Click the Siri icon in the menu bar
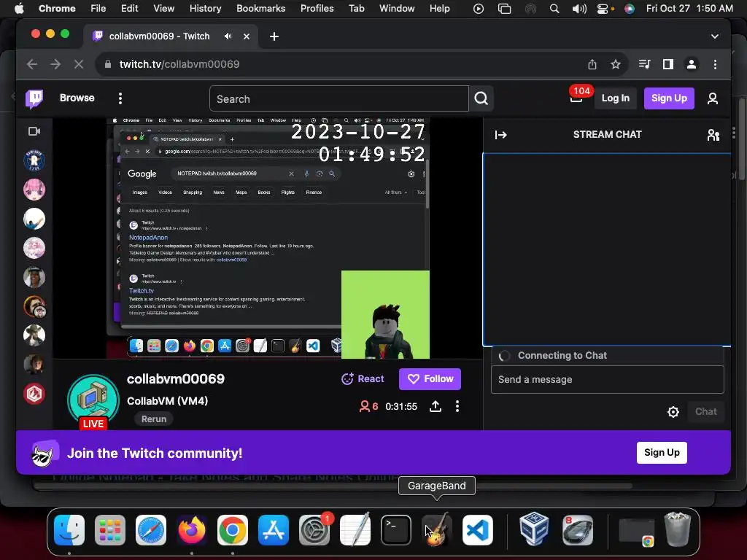This screenshot has width=747, height=560. click(x=630, y=9)
